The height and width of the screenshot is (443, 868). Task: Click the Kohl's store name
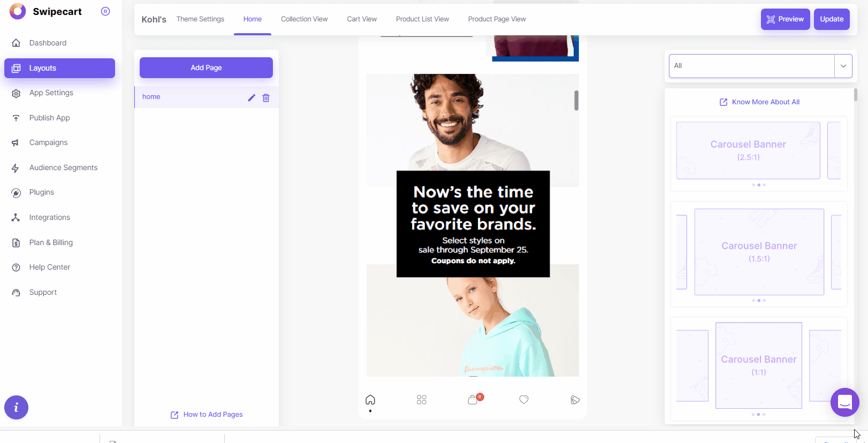(154, 19)
